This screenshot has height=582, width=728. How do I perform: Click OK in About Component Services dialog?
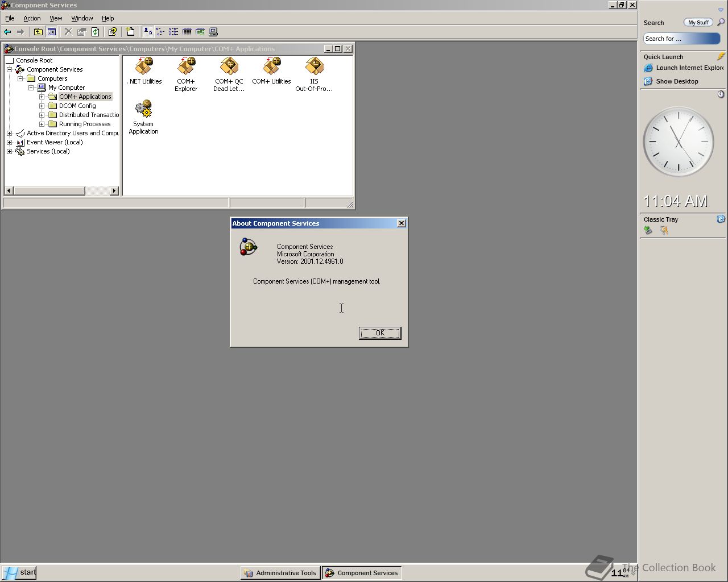380,333
